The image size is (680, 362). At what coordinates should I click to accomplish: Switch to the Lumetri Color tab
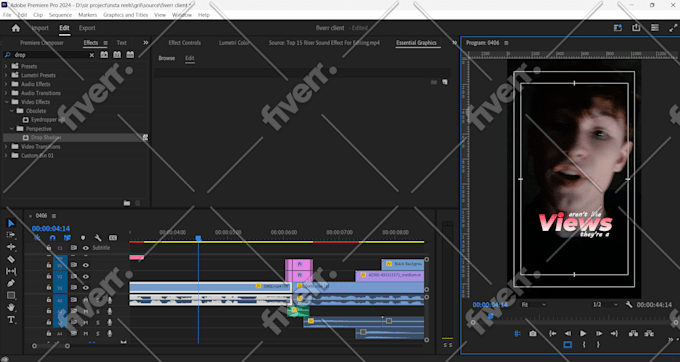tap(234, 42)
